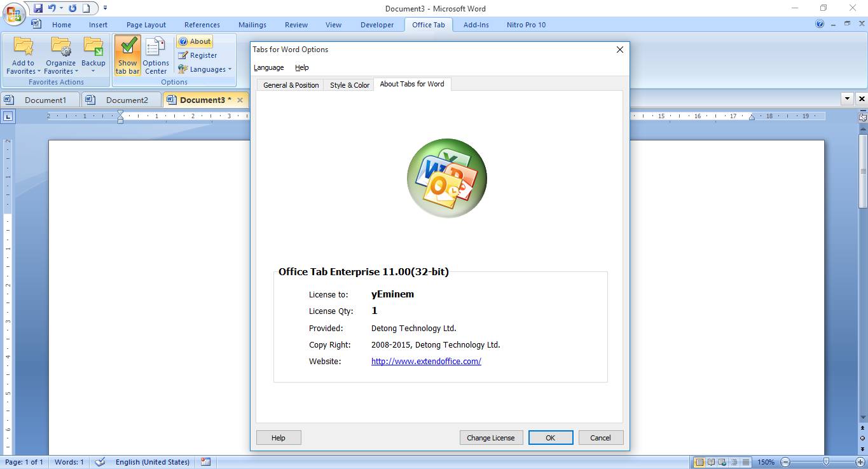Switch to General & Position tab

click(291, 85)
